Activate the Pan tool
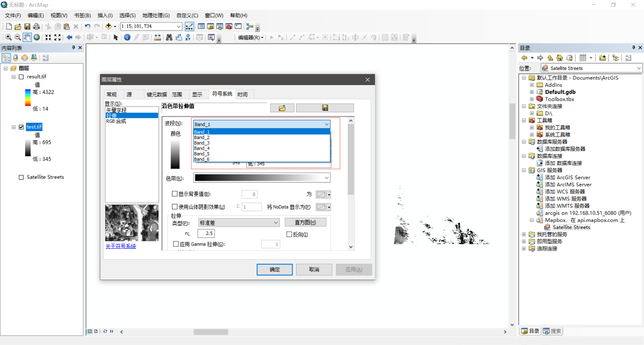This screenshot has height=345, width=644. (27, 37)
